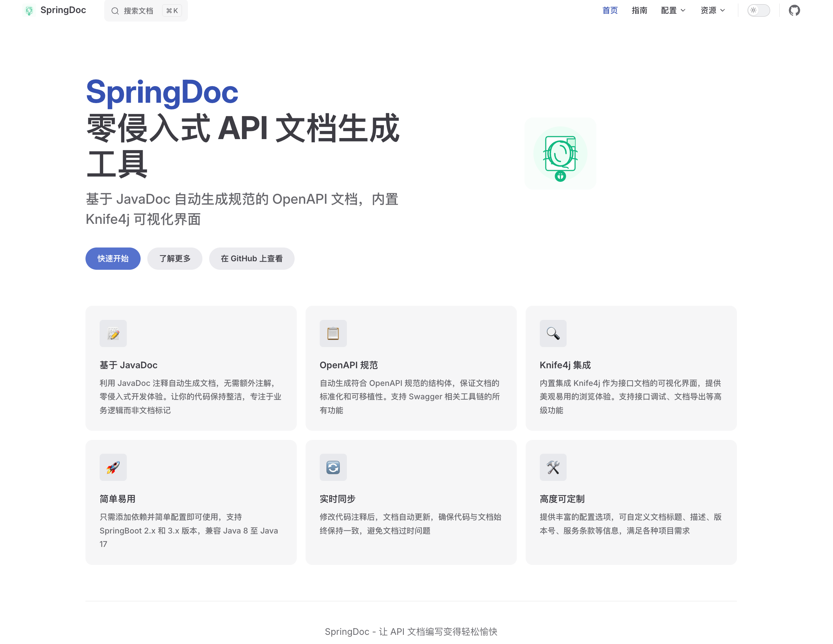Click the sync arrows icon for 实时同步
Image resolution: width=833 pixels, height=644 pixels.
pos(333,467)
